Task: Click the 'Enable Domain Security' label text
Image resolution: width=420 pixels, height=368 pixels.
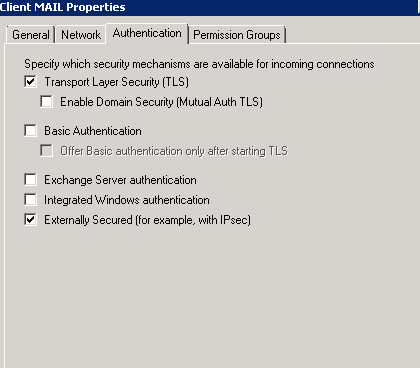Action: point(161,102)
